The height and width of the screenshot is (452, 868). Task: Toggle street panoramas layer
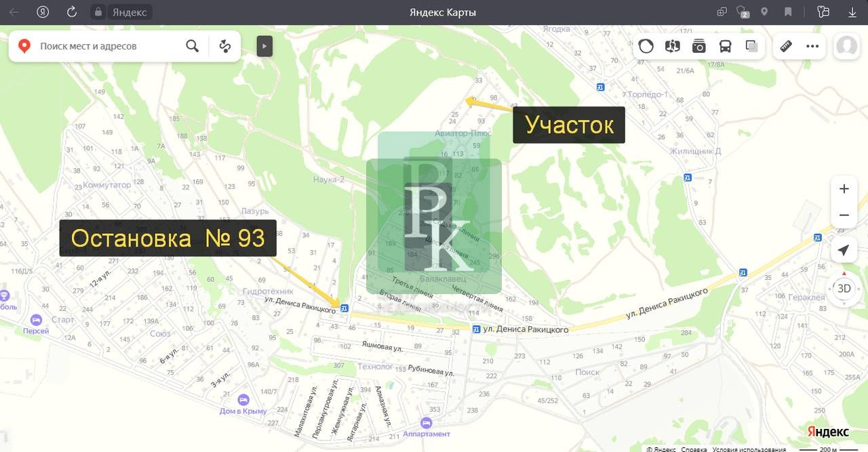pos(673,46)
